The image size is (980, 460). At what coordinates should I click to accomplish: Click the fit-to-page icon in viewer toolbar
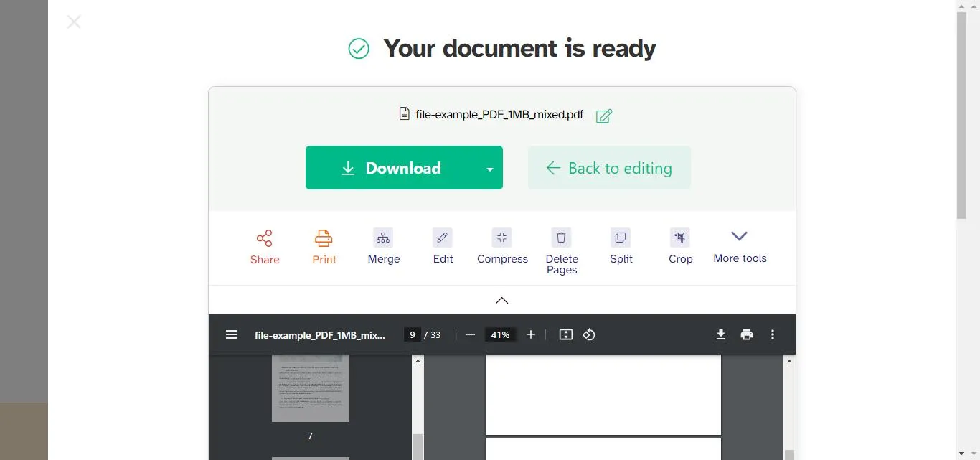pyautogui.click(x=565, y=334)
